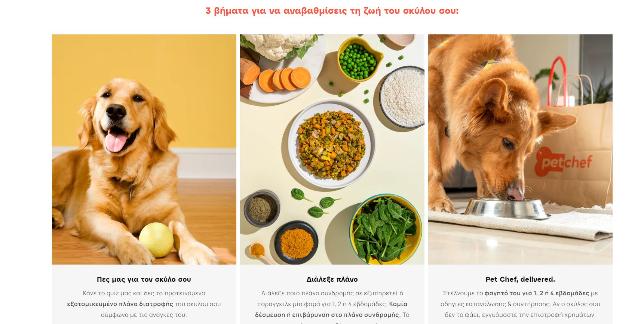The image size is (644, 324).
Task: Click the plate of cooked dog food
Action: point(332,144)
